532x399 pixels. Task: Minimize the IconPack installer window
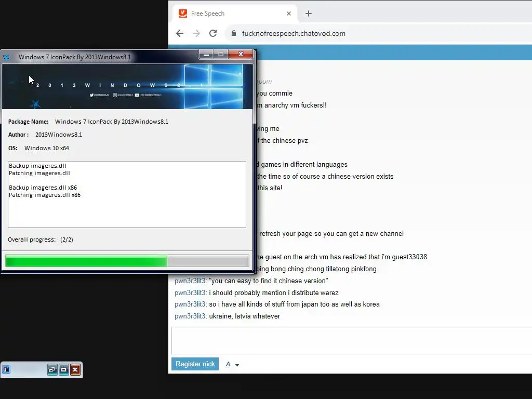206,54
